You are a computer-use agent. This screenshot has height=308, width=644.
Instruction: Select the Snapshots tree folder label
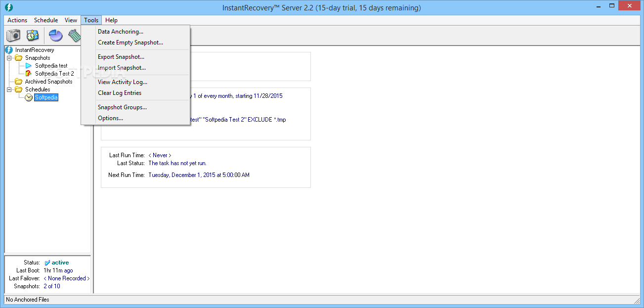(x=38, y=58)
